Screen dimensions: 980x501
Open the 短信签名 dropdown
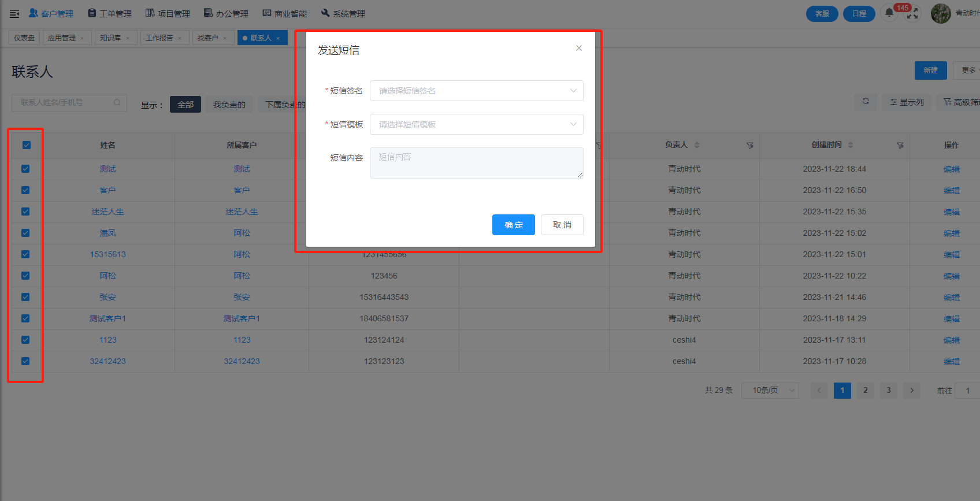tap(476, 91)
